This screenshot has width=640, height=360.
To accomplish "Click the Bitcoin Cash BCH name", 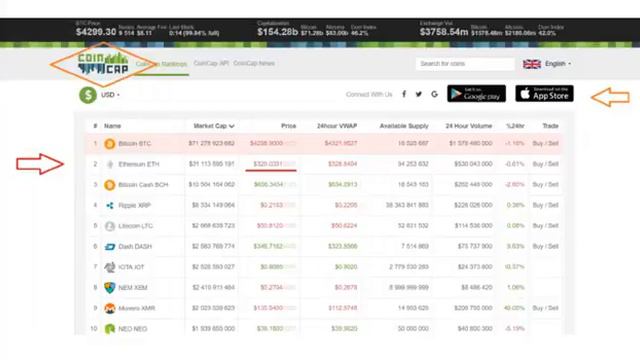I will point(143,185).
